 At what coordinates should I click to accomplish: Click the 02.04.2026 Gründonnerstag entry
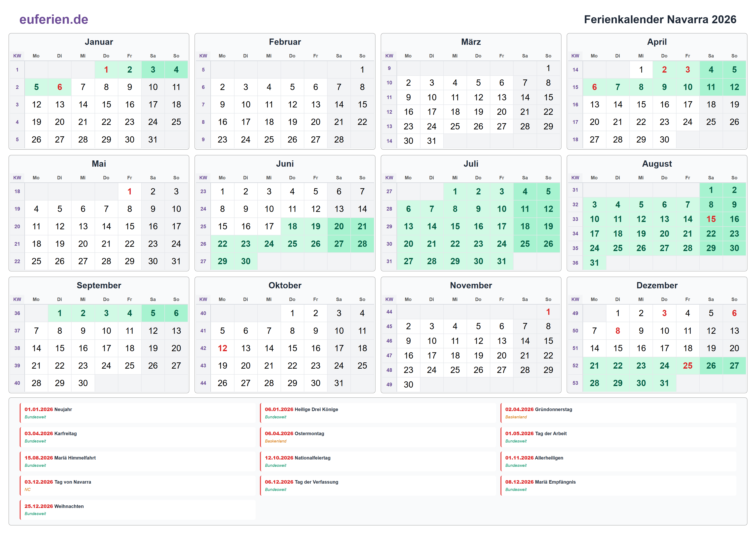pyautogui.click(x=618, y=413)
